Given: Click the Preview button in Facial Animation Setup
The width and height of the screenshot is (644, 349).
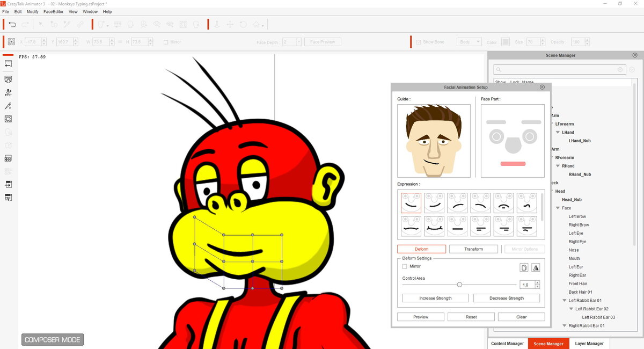Looking at the screenshot, I should [420, 317].
